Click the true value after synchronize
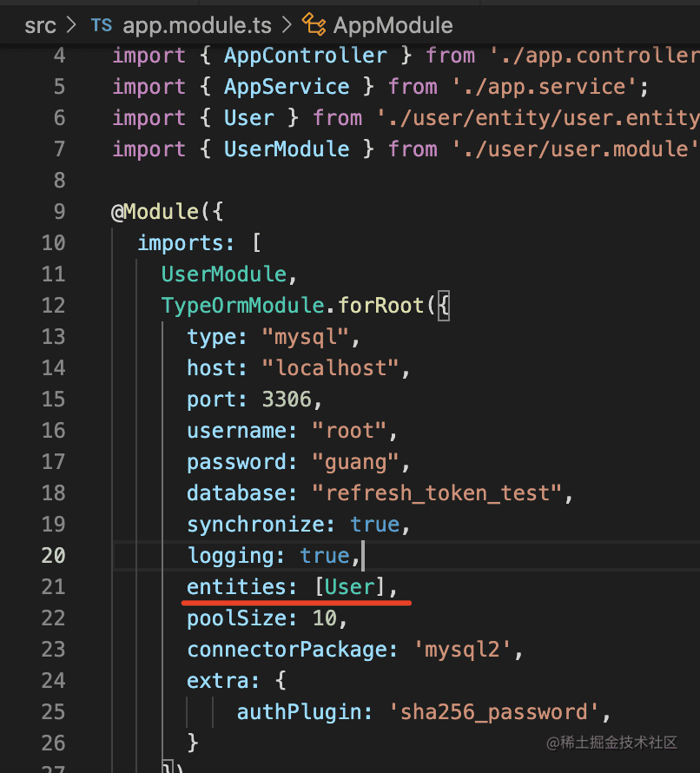The height and width of the screenshot is (773, 700). (x=374, y=525)
